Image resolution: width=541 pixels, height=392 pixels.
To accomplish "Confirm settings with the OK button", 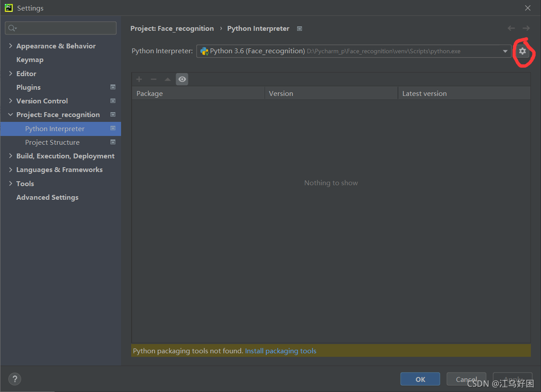I will [x=420, y=379].
